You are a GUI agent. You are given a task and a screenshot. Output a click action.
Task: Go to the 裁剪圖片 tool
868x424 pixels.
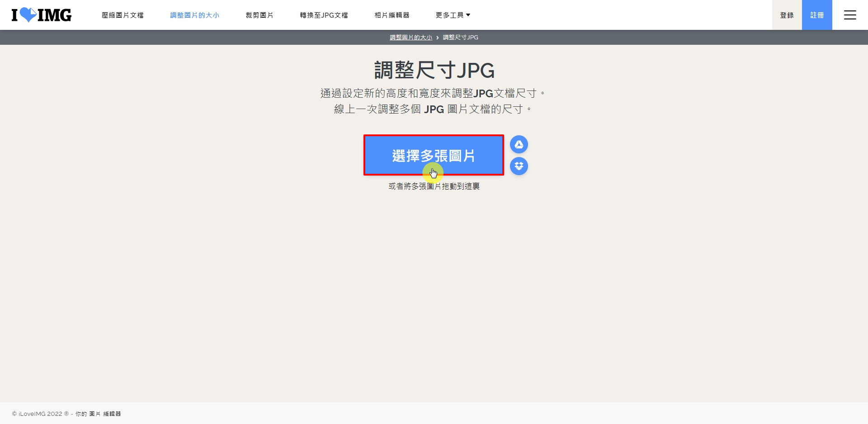point(259,15)
